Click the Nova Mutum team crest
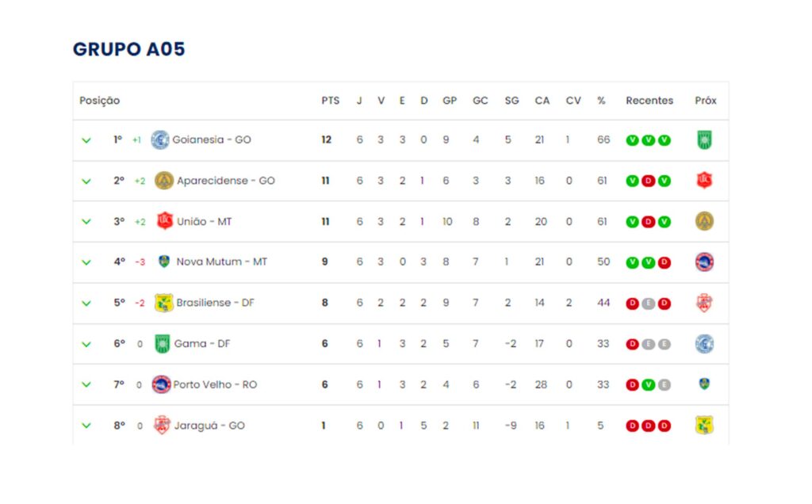 [x=164, y=262]
